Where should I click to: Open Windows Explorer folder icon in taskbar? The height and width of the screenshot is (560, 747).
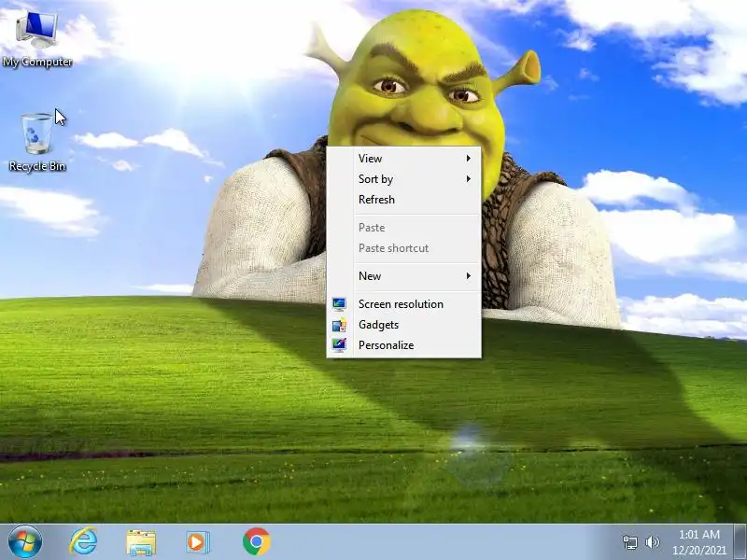click(141, 542)
